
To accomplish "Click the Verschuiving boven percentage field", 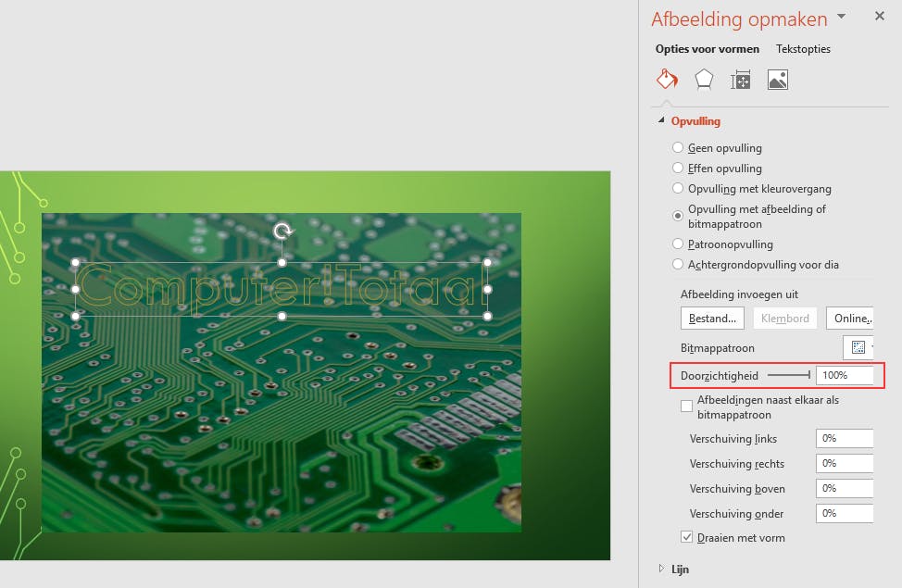I will click(x=845, y=489).
